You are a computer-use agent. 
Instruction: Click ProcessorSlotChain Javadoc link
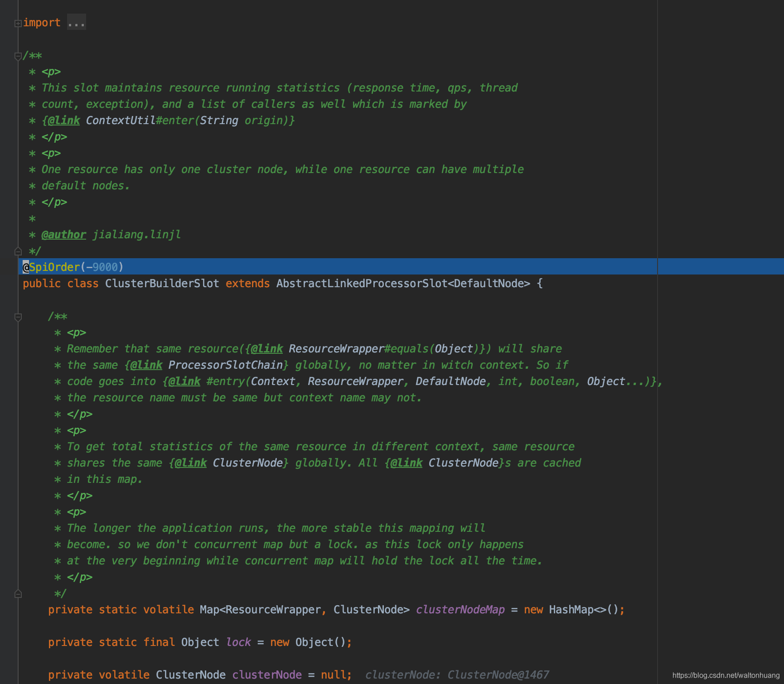[x=226, y=365]
